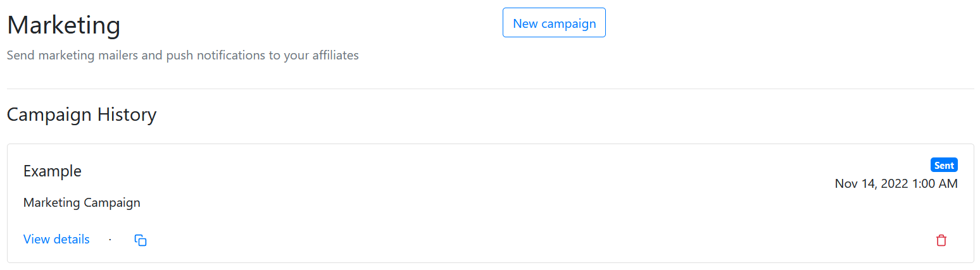Select the Example campaign title

coord(53,171)
